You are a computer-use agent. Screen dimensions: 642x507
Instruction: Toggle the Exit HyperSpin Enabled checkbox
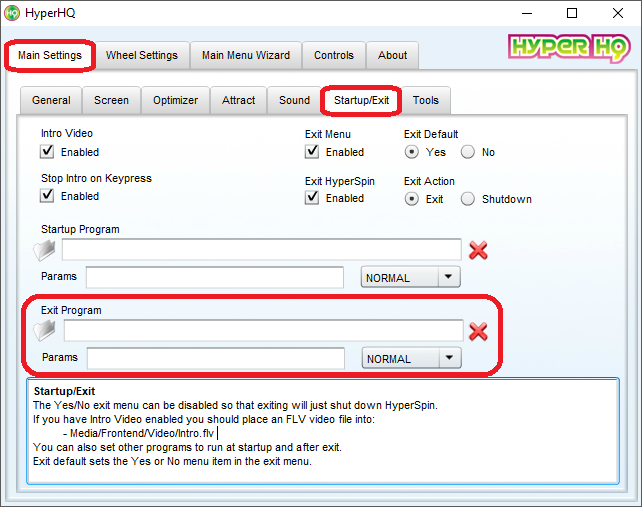(x=312, y=198)
